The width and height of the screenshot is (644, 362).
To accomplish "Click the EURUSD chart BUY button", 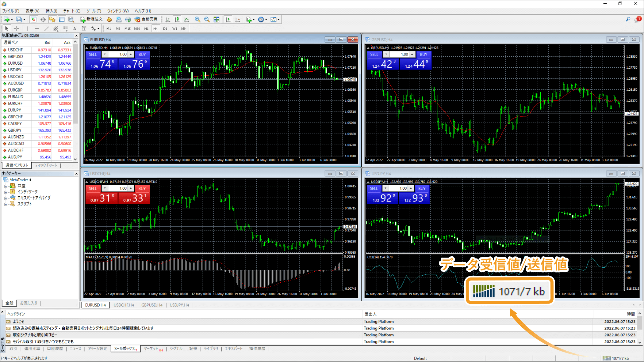I will (x=142, y=55).
